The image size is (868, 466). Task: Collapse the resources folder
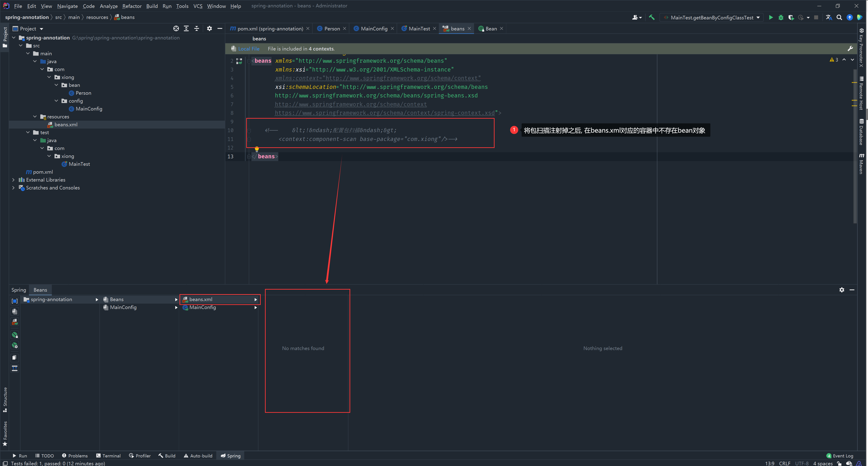[35, 117]
